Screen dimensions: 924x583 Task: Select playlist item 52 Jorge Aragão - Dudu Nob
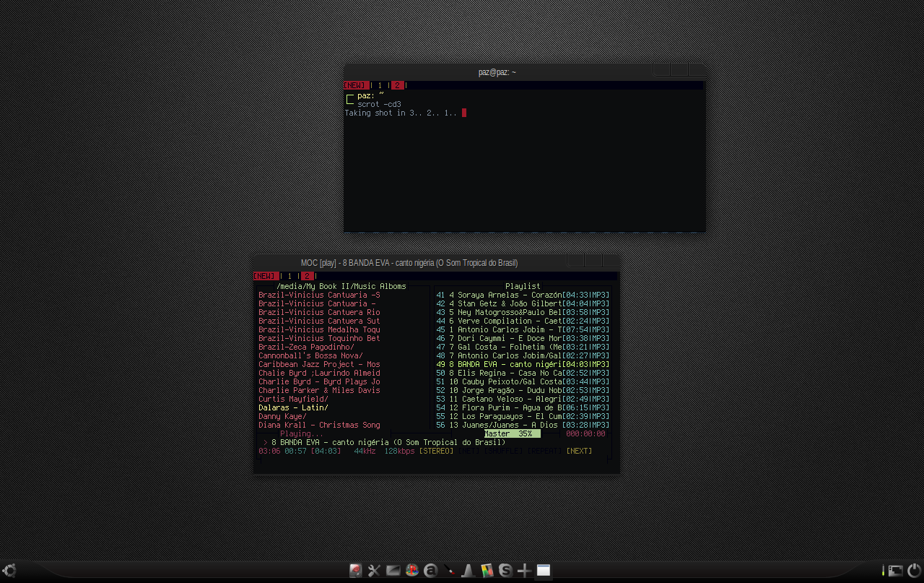[523, 390]
